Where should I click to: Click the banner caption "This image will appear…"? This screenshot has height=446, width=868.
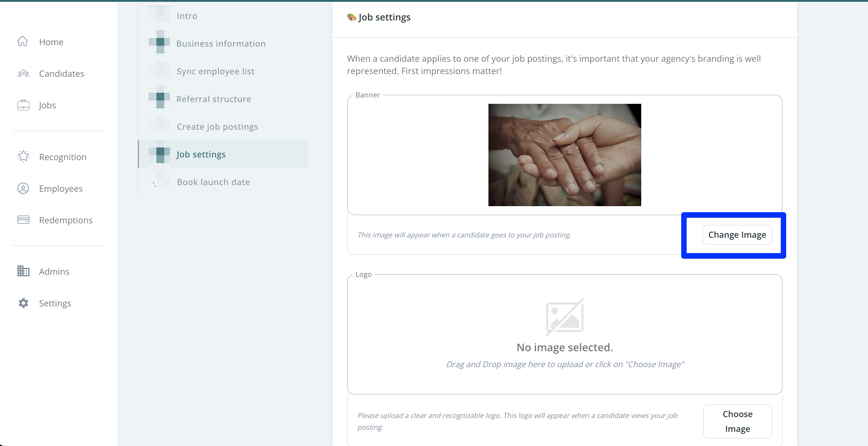(x=464, y=235)
